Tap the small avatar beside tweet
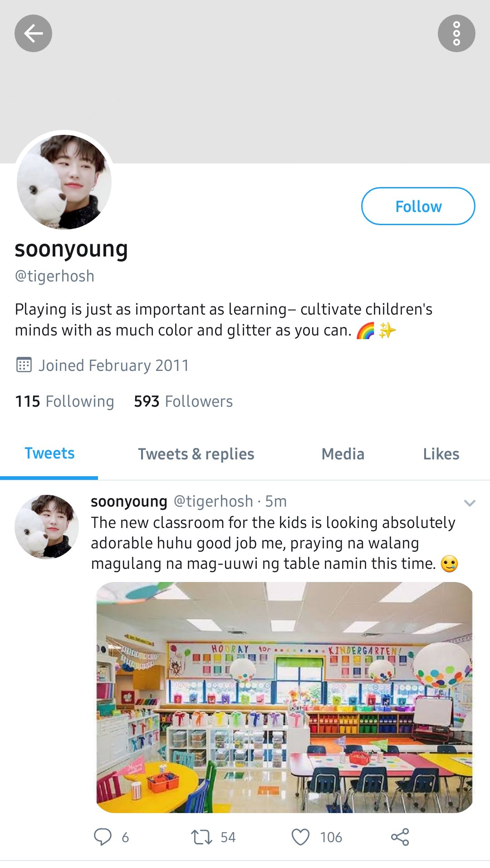 click(47, 527)
